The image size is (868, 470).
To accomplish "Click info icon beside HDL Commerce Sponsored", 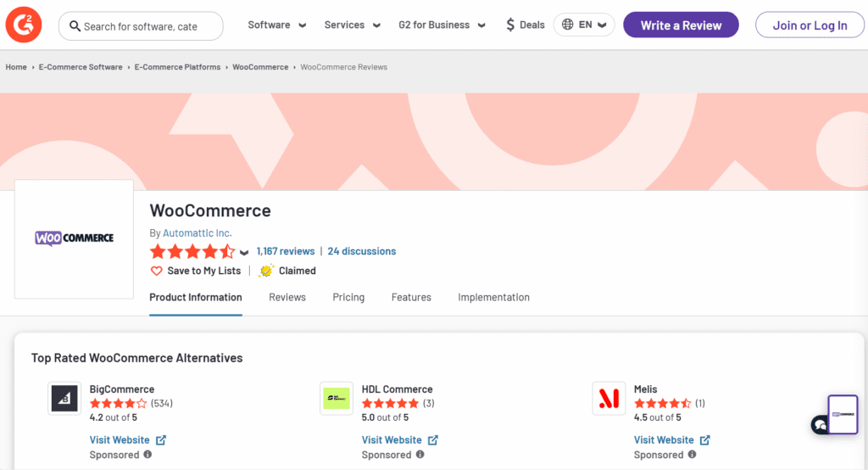I will coord(420,455).
